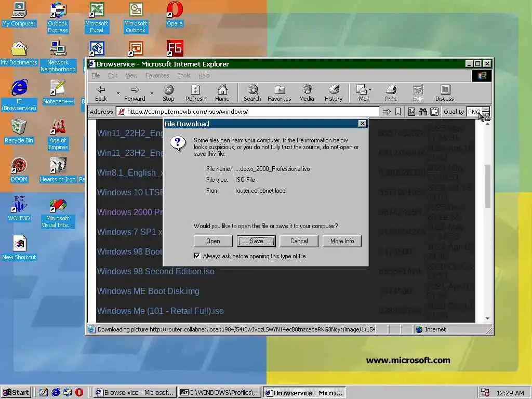Click the page scroll down arrow

pyautogui.click(x=487, y=318)
